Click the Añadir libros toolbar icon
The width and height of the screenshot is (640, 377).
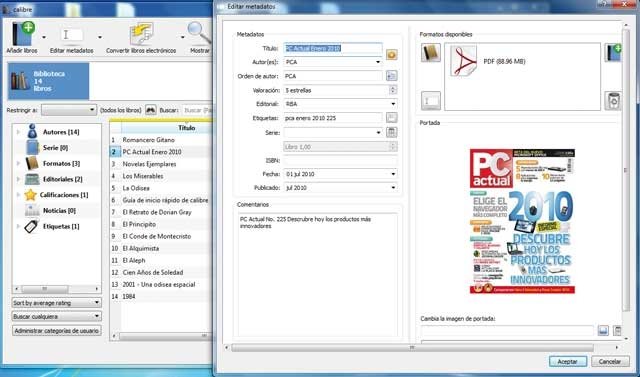click(22, 34)
